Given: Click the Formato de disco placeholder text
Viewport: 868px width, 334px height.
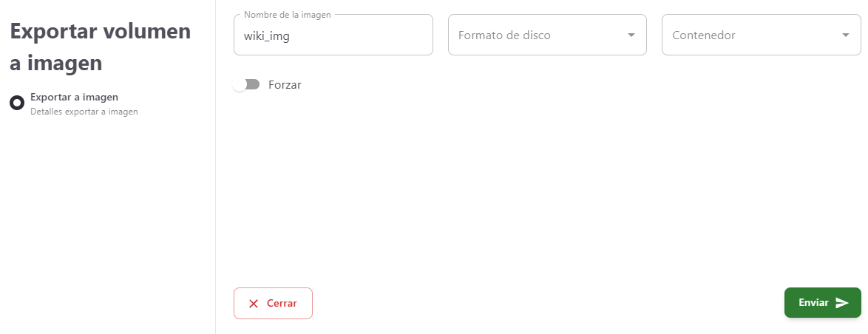Looking at the screenshot, I should [x=504, y=35].
